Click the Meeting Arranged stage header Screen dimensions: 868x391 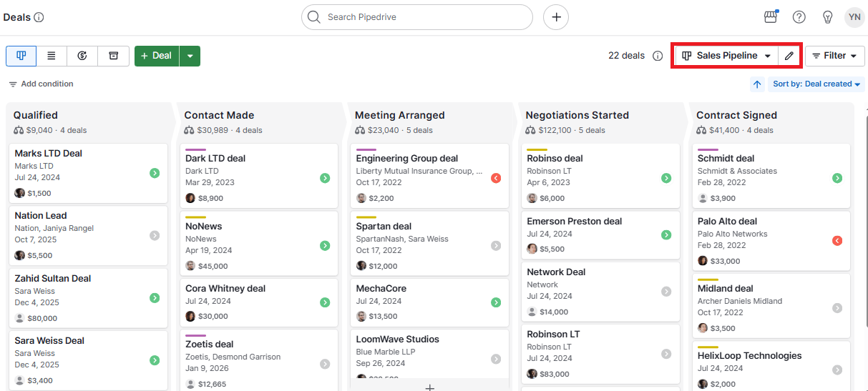point(400,115)
